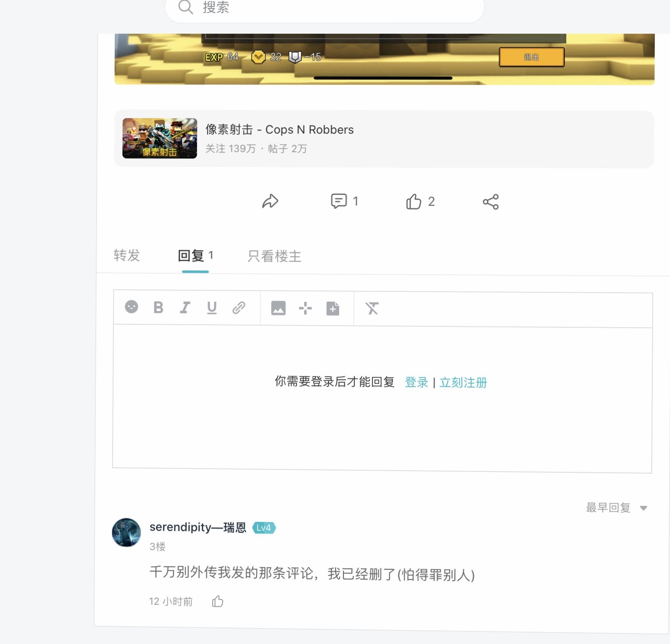The height and width of the screenshot is (644, 670).
Task: Click the insert image icon
Action: [x=278, y=308]
